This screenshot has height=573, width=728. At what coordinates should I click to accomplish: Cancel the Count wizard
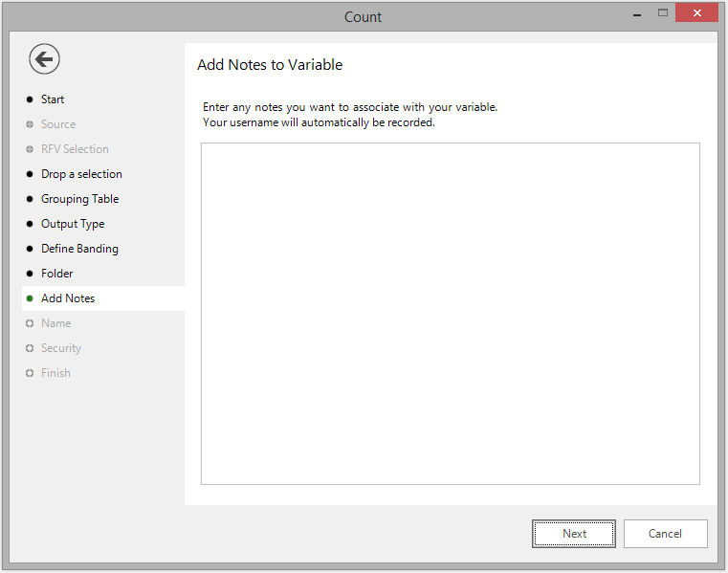point(665,534)
